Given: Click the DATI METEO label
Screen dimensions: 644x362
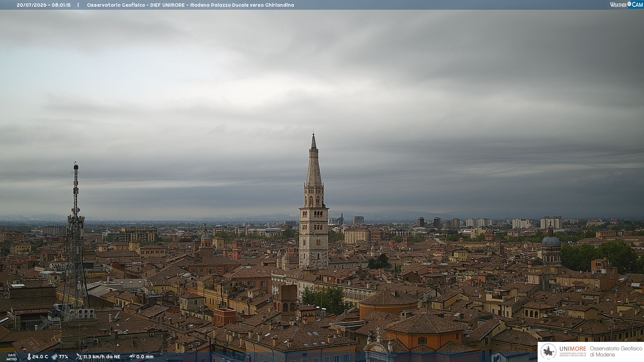Looking at the screenshot, I should tap(12, 357).
